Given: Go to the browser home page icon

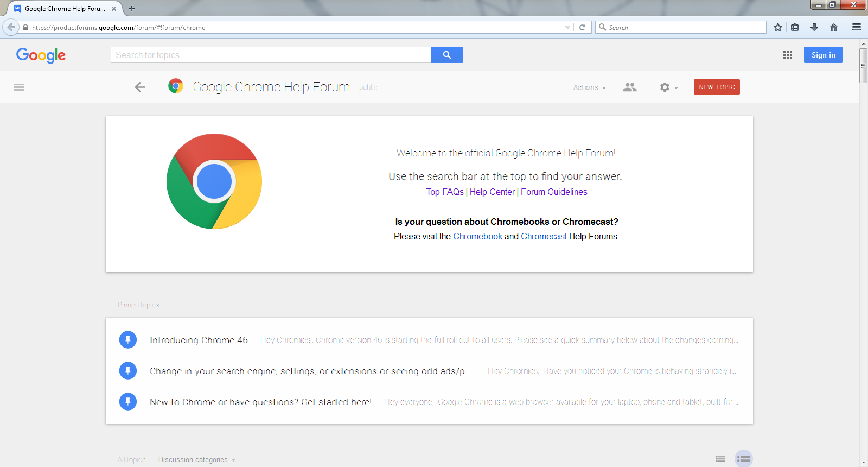Looking at the screenshot, I should point(834,27).
